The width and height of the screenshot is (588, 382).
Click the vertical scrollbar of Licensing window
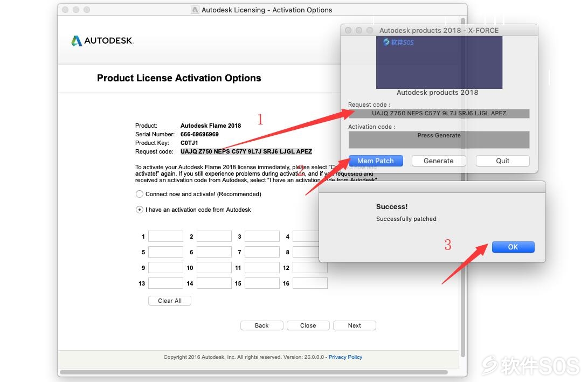[463, 187]
